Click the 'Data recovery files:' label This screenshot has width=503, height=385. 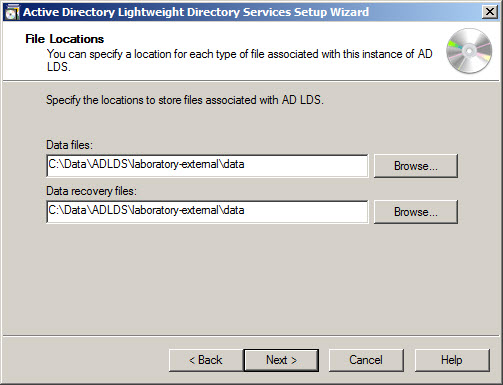pyautogui.click(x=91, y=191)
